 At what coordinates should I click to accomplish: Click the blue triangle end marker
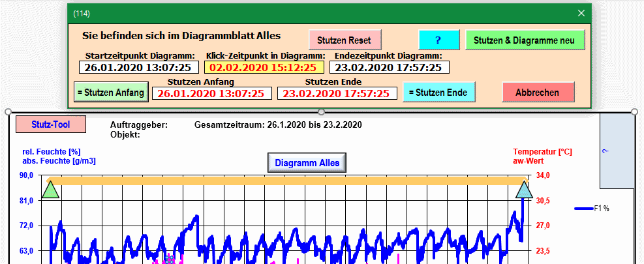[x=523, y=190]
